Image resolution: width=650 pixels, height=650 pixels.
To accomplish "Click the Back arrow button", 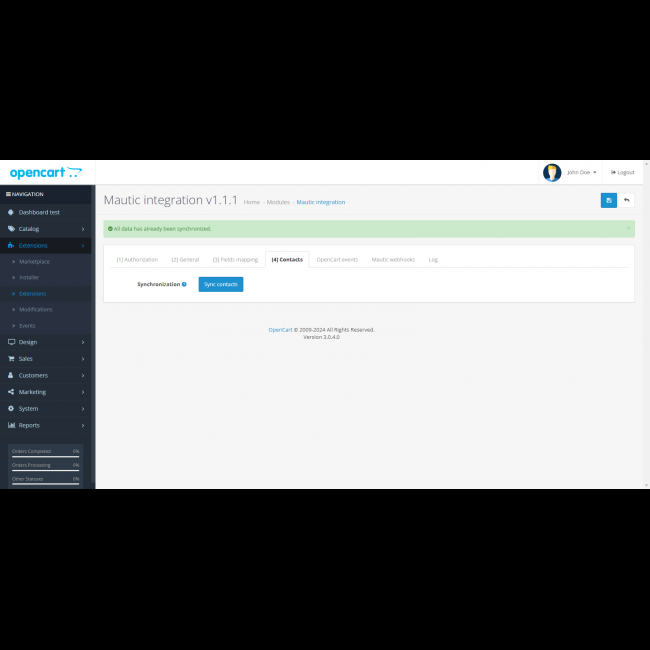I will coord(626,200).
